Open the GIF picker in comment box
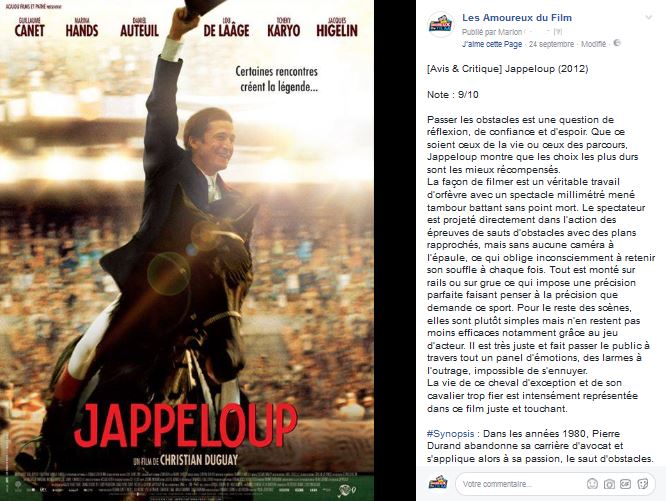666x501 pixels. click(x=625, y=484)
